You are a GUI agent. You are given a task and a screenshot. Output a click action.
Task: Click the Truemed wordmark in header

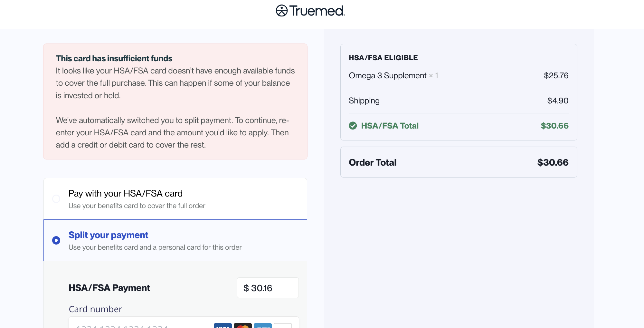[317, 11]
